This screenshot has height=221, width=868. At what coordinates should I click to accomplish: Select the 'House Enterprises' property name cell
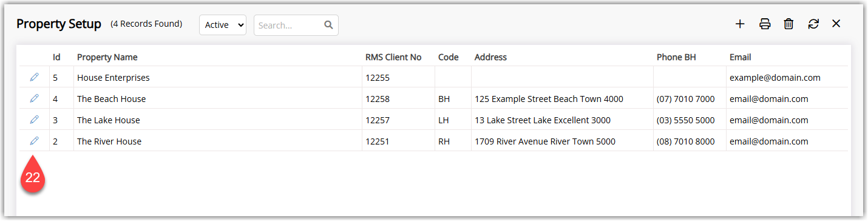218,78
